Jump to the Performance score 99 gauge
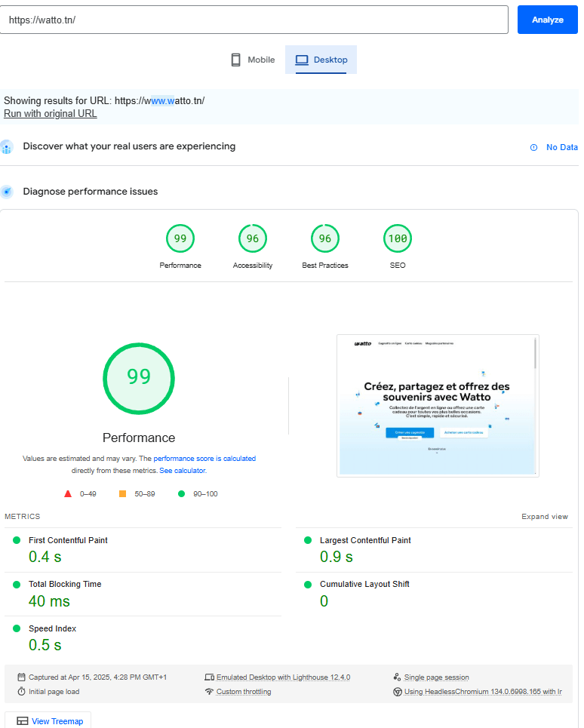The height and width of the screenshot is (728, 584). 180,239
